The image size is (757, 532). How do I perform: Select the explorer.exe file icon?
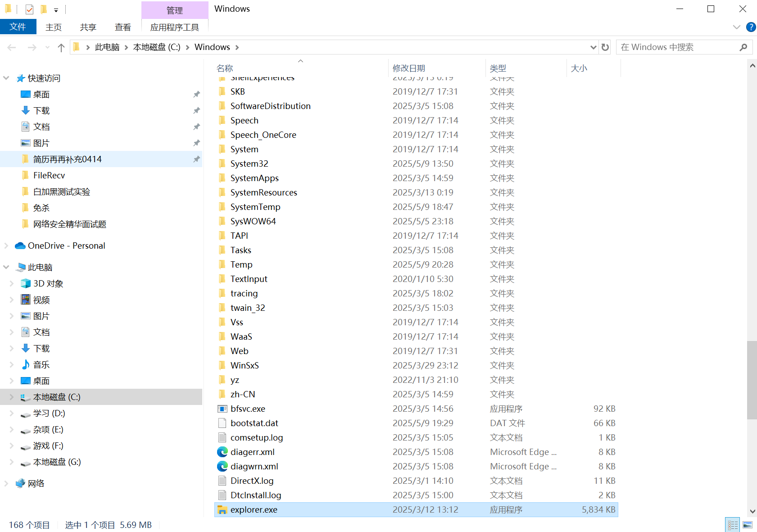point(222,509)
